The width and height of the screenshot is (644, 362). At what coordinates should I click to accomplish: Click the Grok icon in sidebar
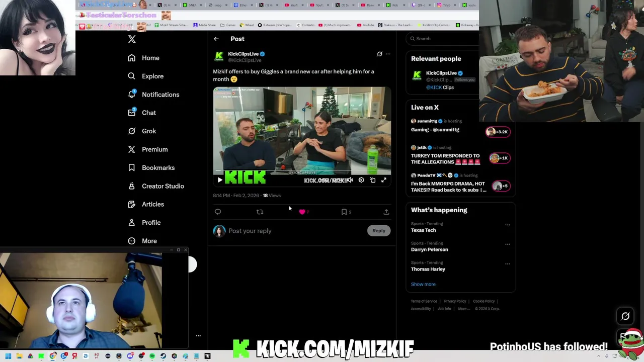point(132,131)
